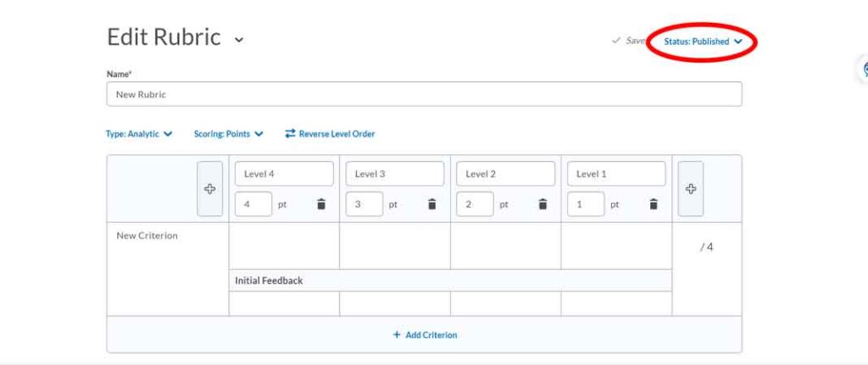Delete Level 1 using its trash icon
The image size is (868, 365).
click(x=654, y=204)
